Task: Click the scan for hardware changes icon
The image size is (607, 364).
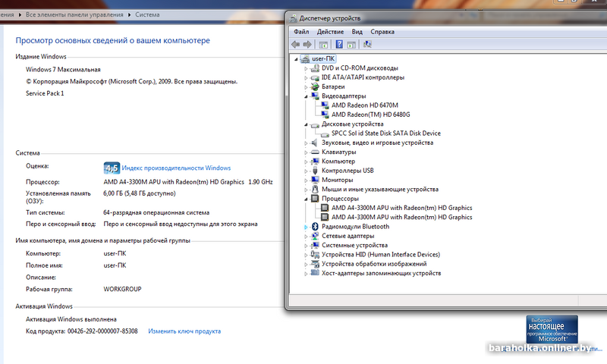Action: [x=367, y=45]
